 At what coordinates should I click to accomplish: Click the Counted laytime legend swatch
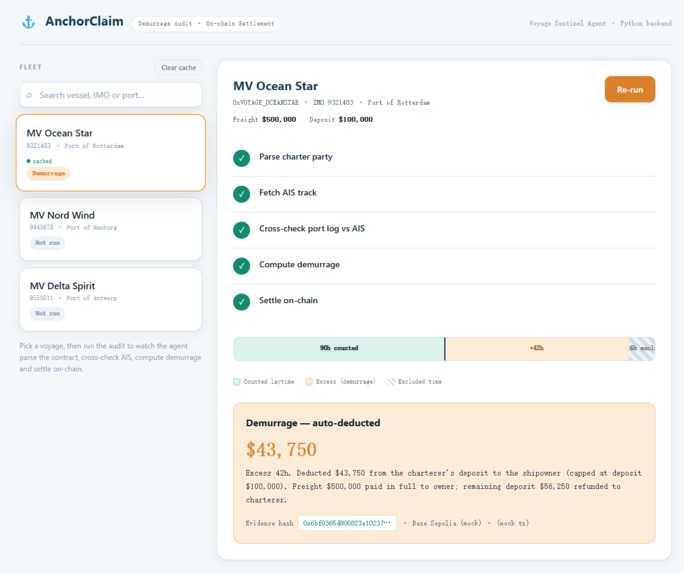(x=237, y=382)
